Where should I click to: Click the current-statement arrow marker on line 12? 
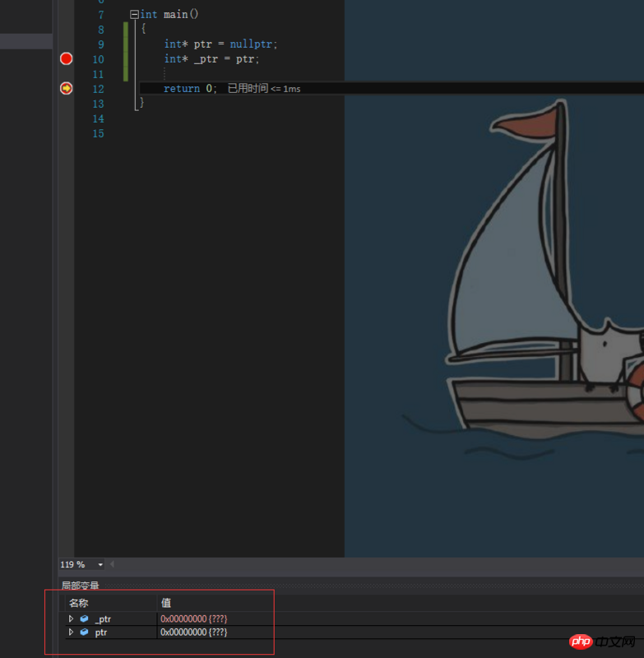pyautogui.click(x=66, y=88)
